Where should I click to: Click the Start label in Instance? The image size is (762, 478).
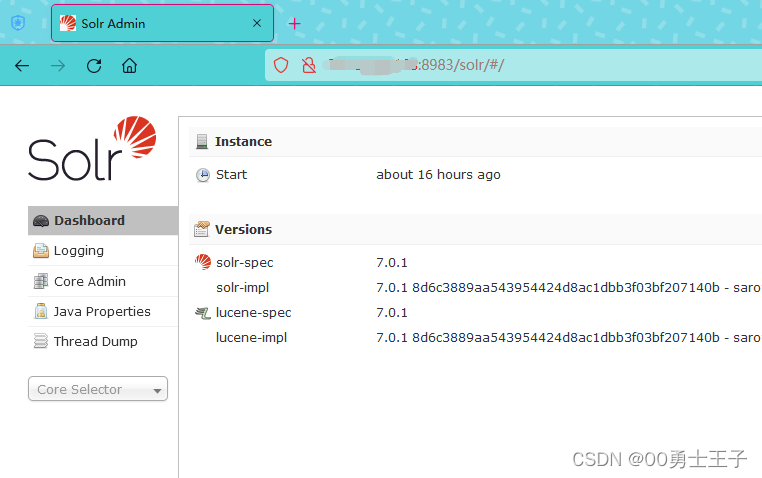231,174
